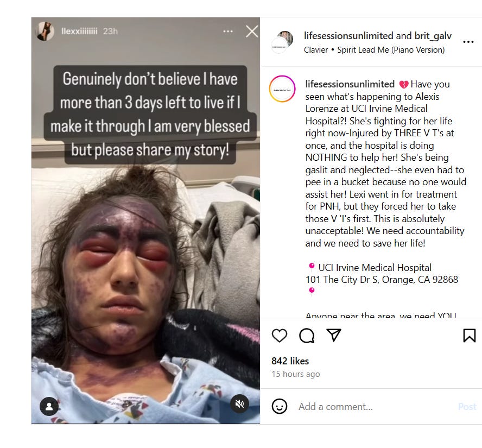Viewport: 482px width, 448px height.
Task: Like the post with the heart icon
Action: (280, 336)
